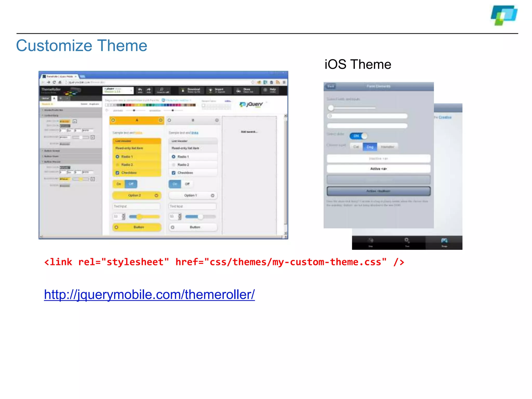Toggle Checkbox in swatch A
Image resolution: width=532 pixels, height=399 pixels.
137,173
